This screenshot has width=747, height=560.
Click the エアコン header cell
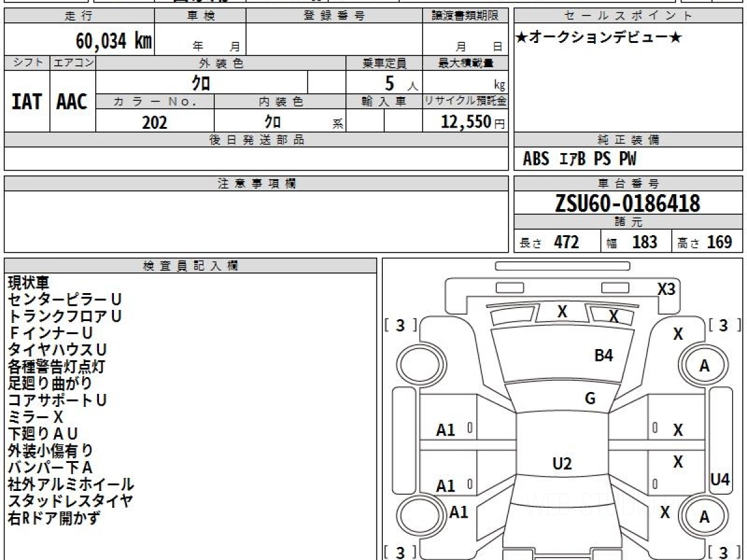73,63
